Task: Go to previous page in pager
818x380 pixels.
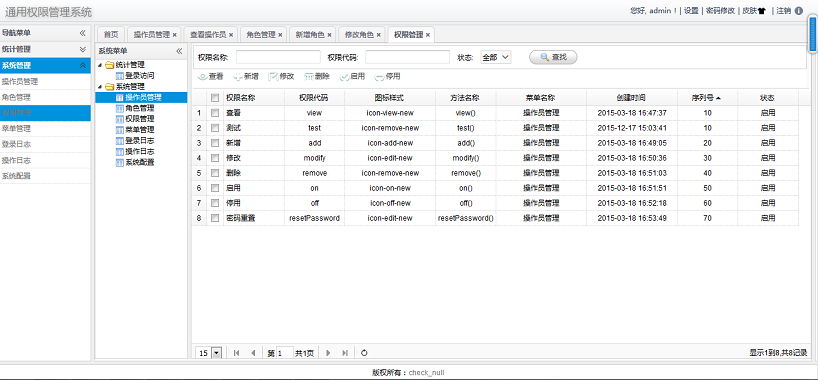Action: click(253, 353)
